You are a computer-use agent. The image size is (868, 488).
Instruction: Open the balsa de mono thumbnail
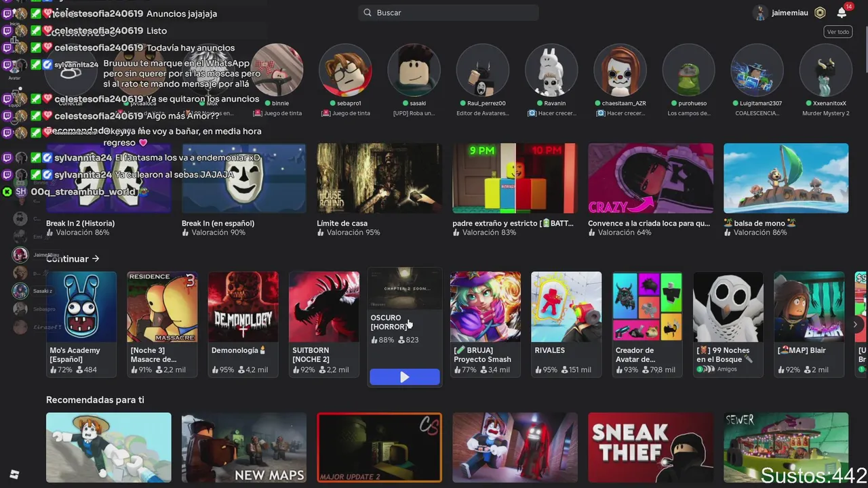[x=786, y=178]
